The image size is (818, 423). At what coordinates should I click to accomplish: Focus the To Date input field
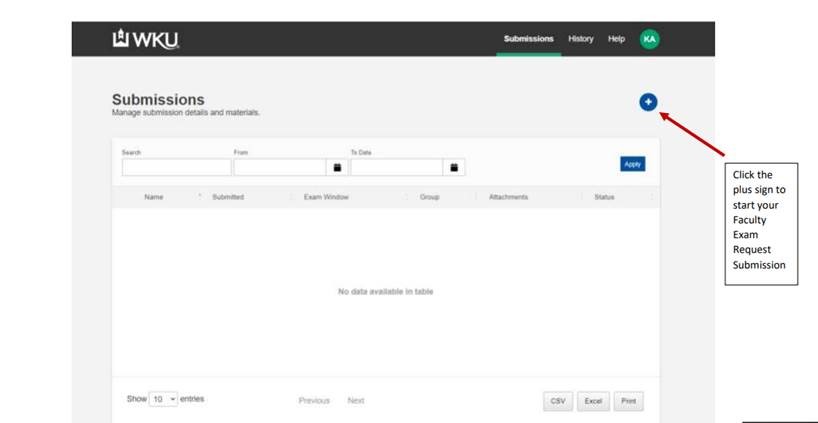(x=396, y=168)
